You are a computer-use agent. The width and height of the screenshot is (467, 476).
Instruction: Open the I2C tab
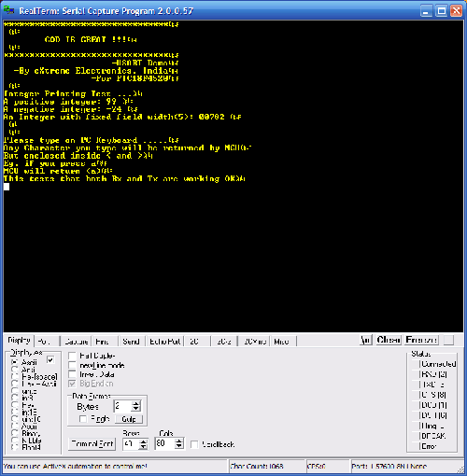pos(197,342)
